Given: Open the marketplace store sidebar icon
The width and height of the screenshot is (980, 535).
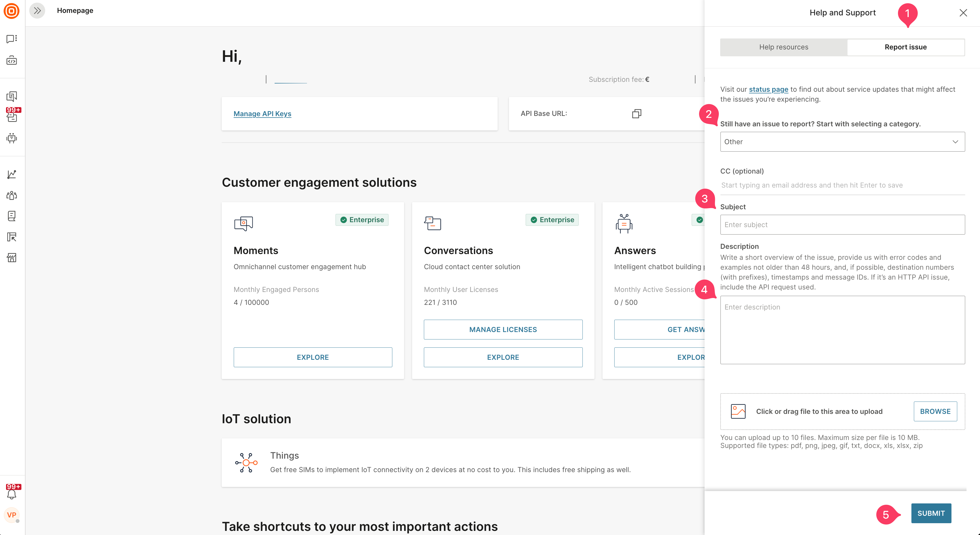Looking at the screenshot, I should click(x=12, y=258).
